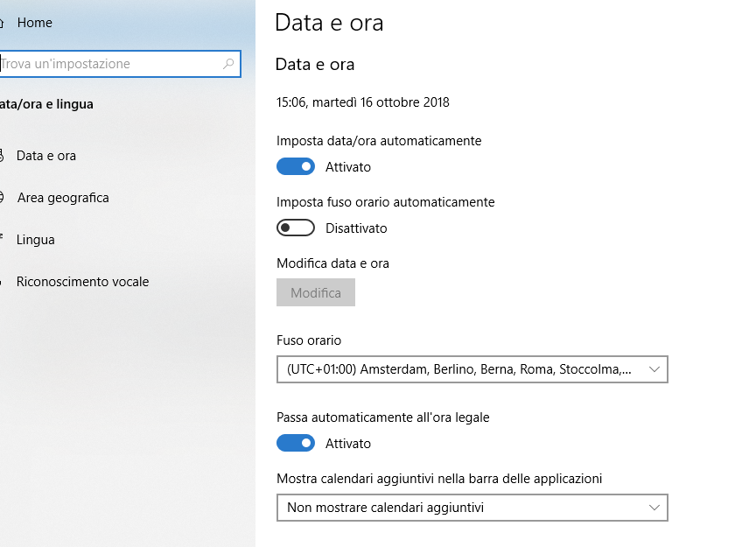The height and width of the screenshot is (547, 756).
Task: Turn off Passa automaticamente all'ora legale
Action: click(x=296, y=443)
